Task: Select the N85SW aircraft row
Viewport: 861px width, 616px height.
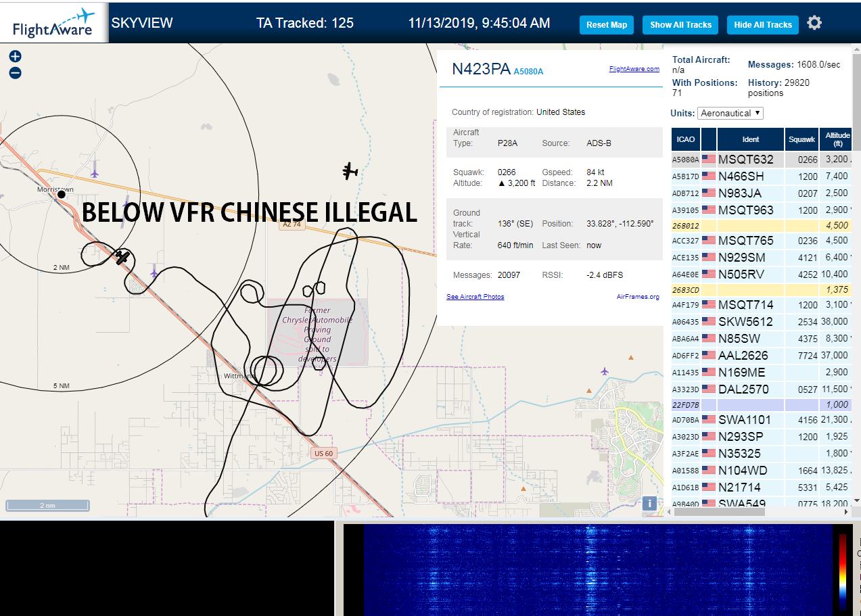Action: 762,339
